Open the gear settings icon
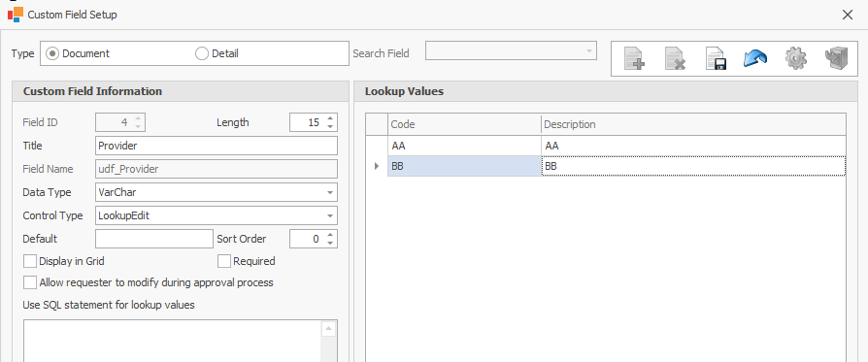The width and height of the screenshot is (868, 362). (x=795, y=58)
